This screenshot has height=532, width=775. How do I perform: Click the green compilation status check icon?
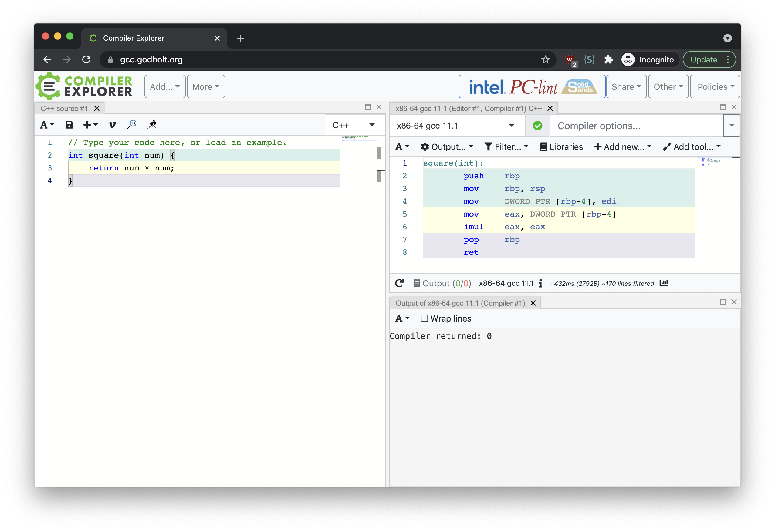537,126
